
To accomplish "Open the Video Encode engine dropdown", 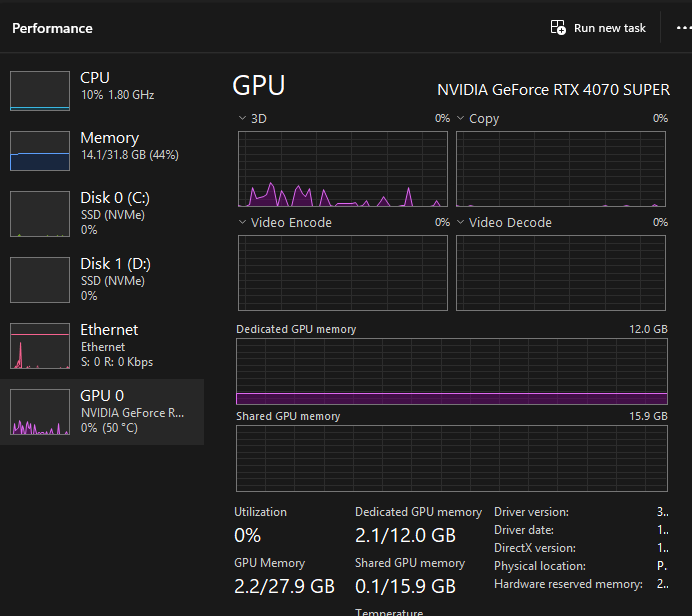I will point(242,222).
